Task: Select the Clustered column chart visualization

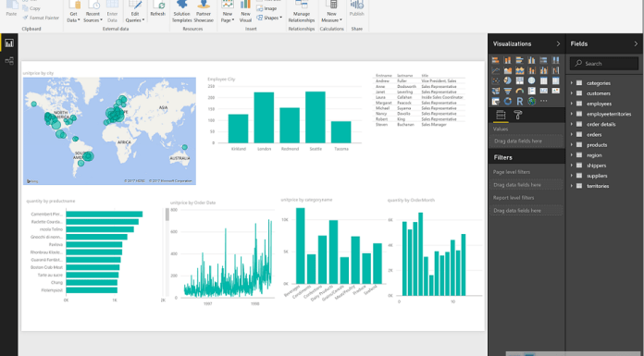Action: coord(531,60)
